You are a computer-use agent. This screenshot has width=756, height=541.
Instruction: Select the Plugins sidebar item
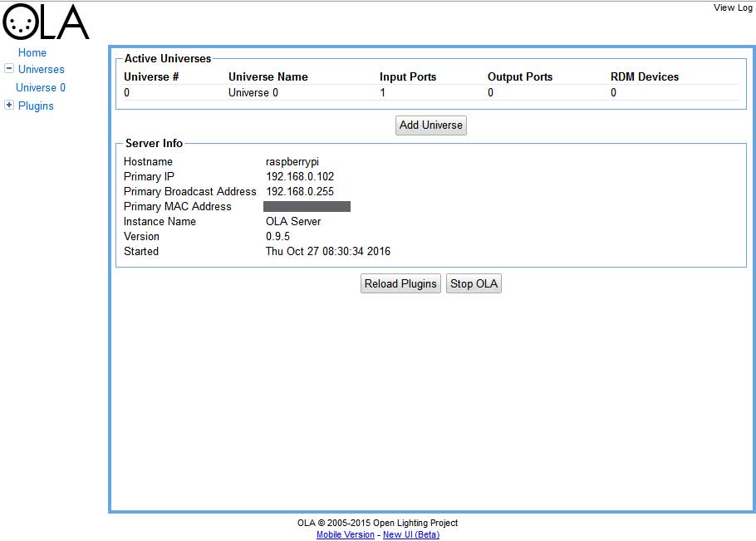coord(36,106)
